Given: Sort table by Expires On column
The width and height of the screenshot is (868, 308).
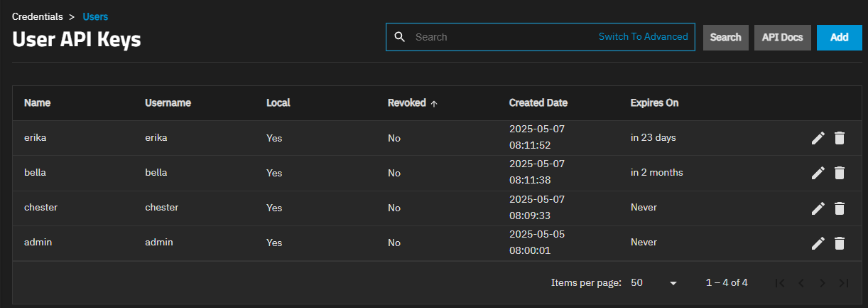Looking at the screenshot, I should click(x=654, y=103).
